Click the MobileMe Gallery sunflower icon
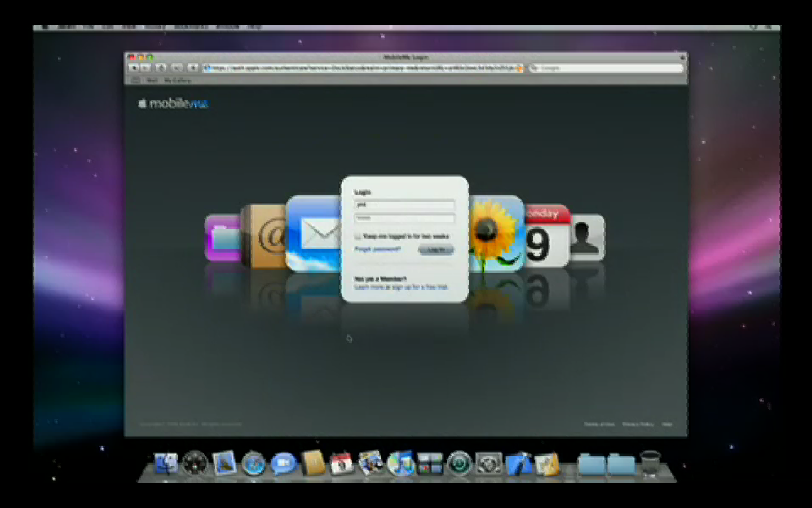812x508 pixels. (x=497, y=234)
